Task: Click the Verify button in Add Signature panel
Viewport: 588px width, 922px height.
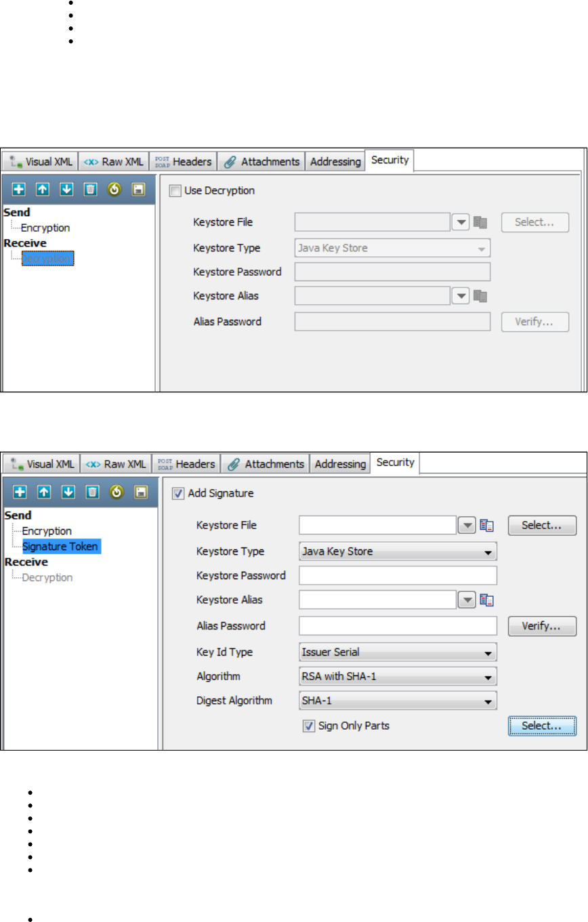Action: click(x=542, y=626)
